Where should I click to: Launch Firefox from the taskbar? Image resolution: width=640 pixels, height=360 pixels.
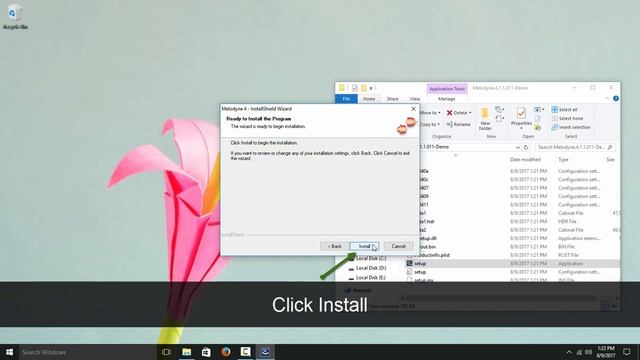coord(226,352)
